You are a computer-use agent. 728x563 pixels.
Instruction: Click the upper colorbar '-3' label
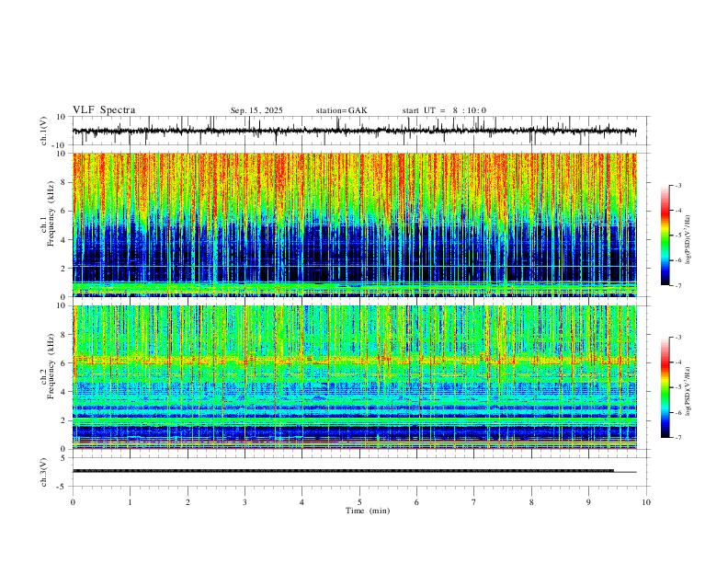pos(677,185)
